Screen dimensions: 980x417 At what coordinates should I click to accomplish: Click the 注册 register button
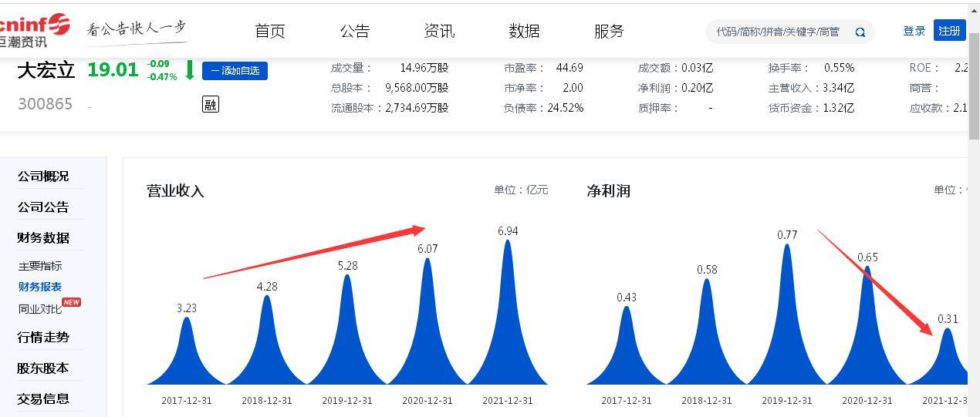tap(949, 31)
